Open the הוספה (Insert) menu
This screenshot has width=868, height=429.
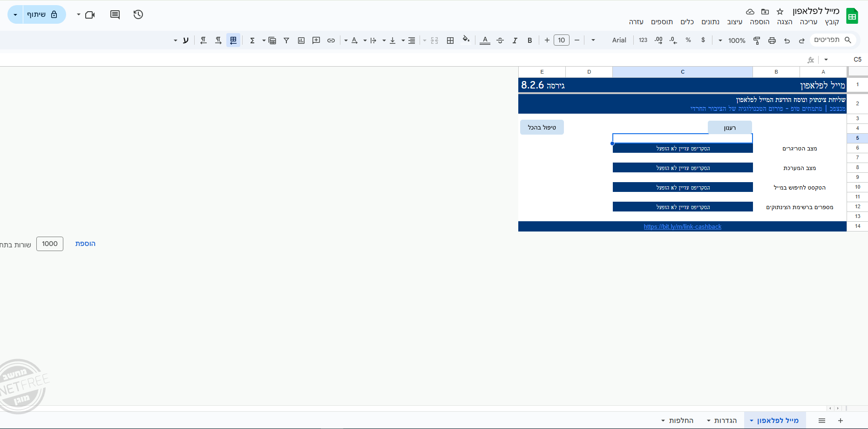pos(759,22)
